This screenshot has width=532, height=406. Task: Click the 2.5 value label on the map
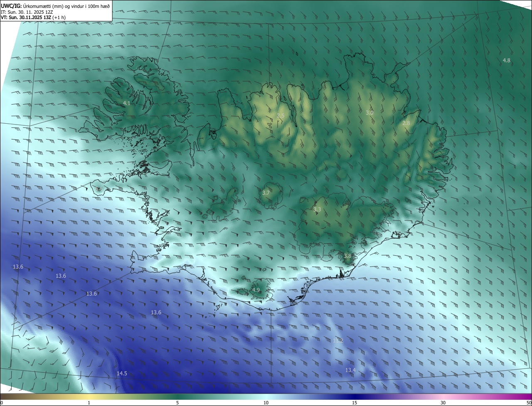pos(281,115)
